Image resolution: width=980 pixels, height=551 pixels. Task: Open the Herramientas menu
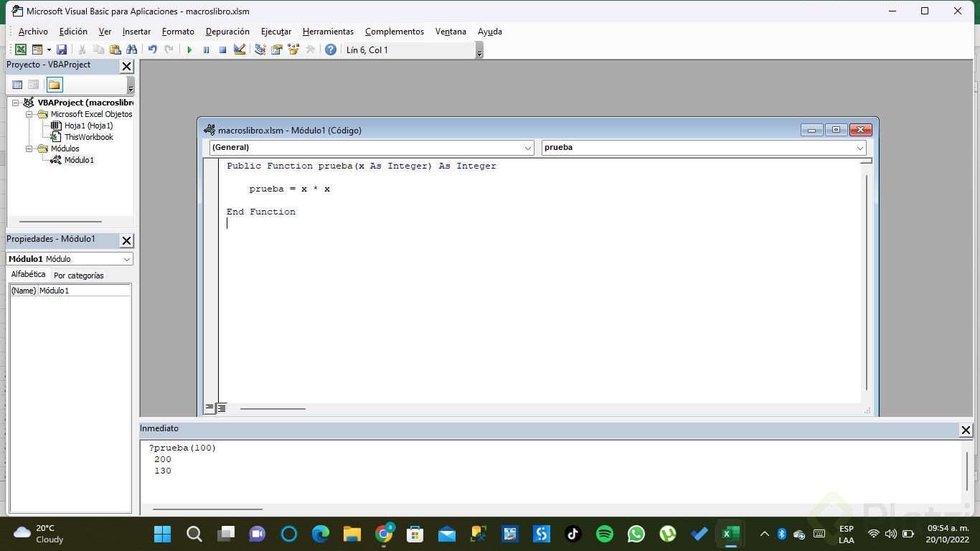coord(328,32)
